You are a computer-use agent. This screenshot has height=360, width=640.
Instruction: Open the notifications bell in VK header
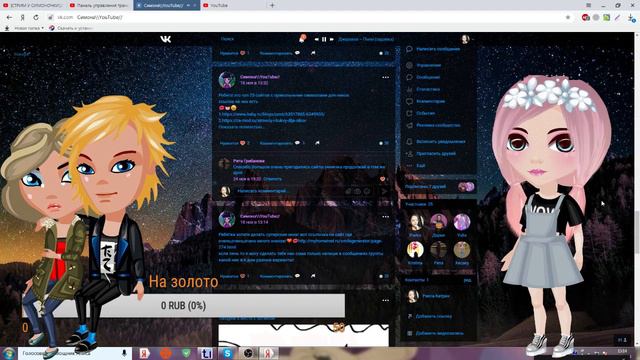302,39
